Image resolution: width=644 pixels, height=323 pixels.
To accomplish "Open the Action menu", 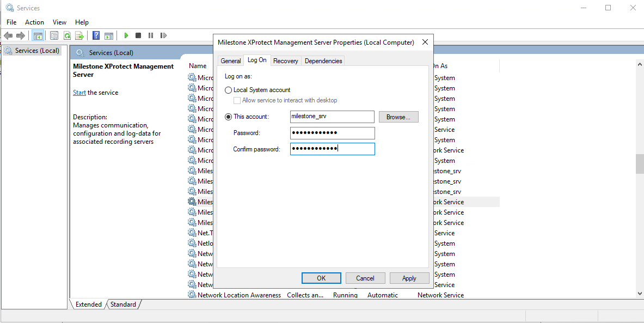I will [x=34, y=22].
